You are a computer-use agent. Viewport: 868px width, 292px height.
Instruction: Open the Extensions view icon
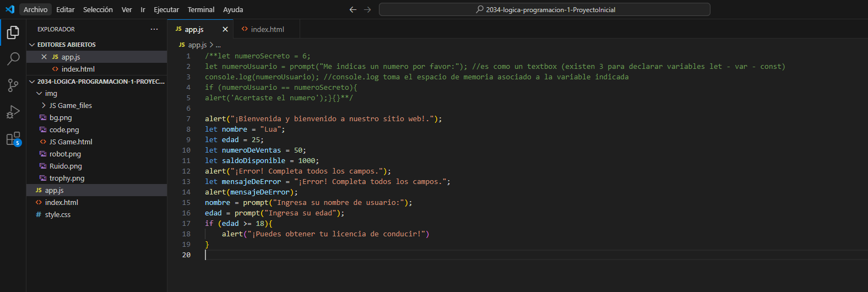(x=13, y=139)
